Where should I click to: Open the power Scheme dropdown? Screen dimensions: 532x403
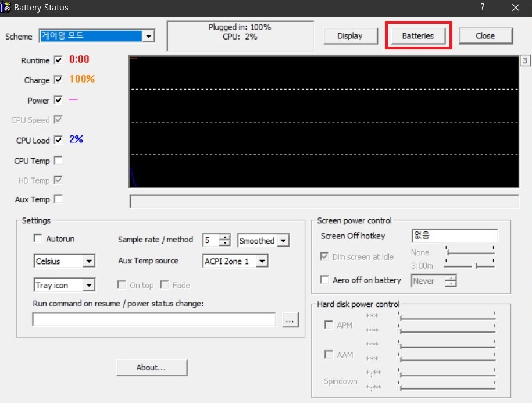(x=149, y=36)
